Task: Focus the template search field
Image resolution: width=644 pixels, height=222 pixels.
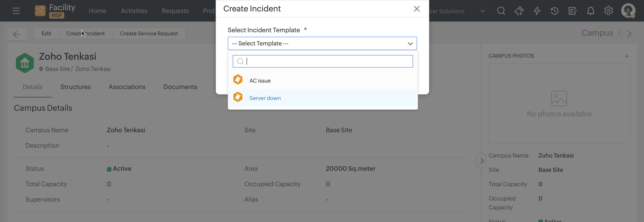Action: coord(325,61)
